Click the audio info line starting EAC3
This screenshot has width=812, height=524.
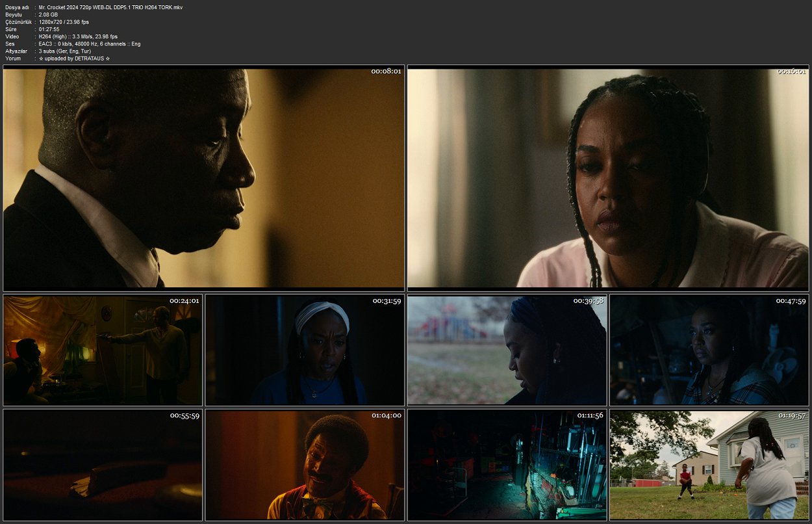89,44
